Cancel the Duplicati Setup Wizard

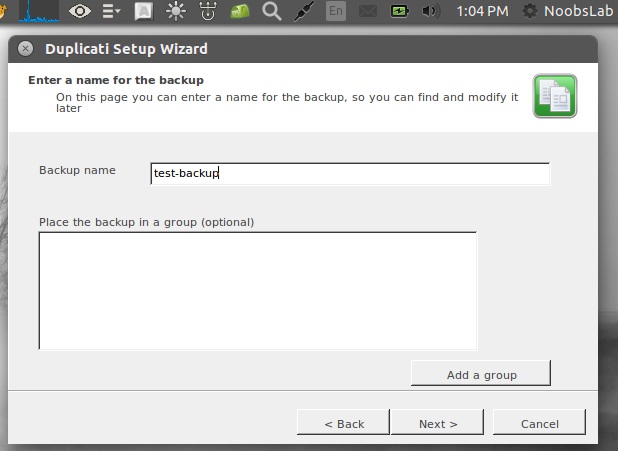point(539,422)
